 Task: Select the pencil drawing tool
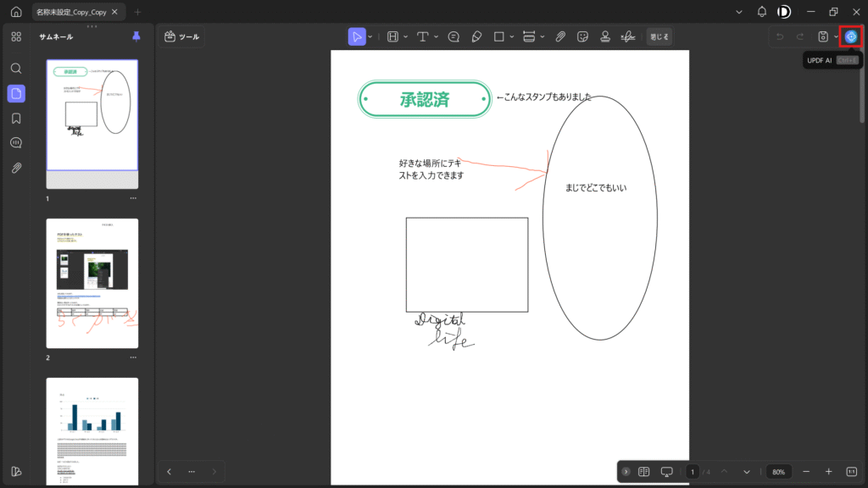(x=476, y=36)
